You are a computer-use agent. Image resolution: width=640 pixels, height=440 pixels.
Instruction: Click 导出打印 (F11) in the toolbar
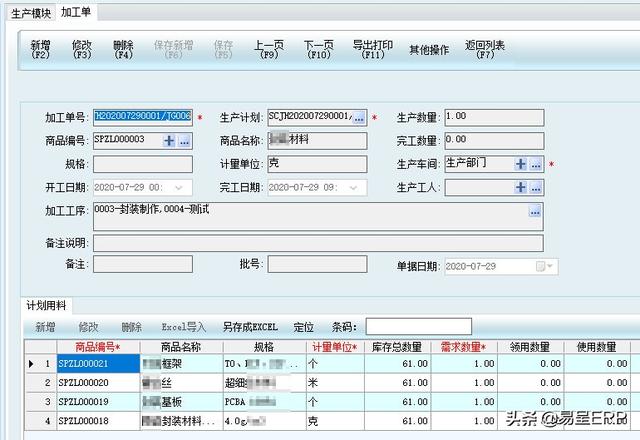[372, 50]
